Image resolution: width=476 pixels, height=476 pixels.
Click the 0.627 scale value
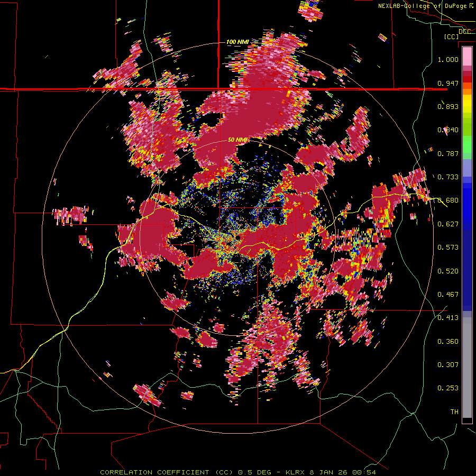click(x=448, y=224)
